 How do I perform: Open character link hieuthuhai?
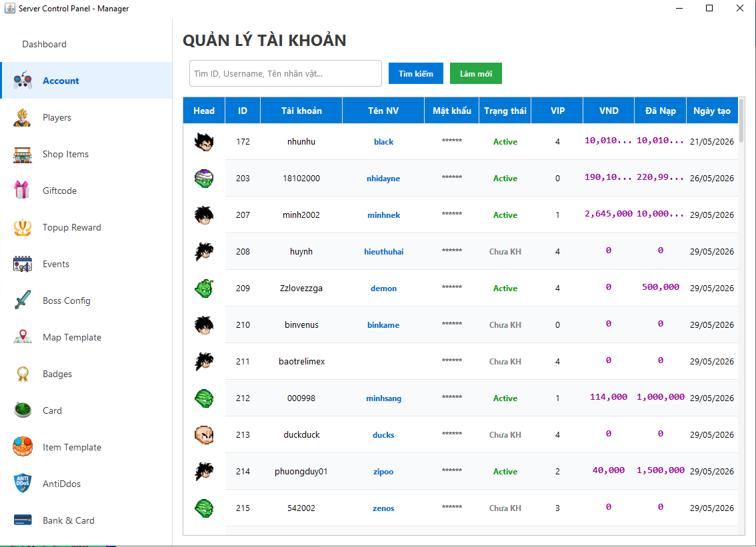384,252
